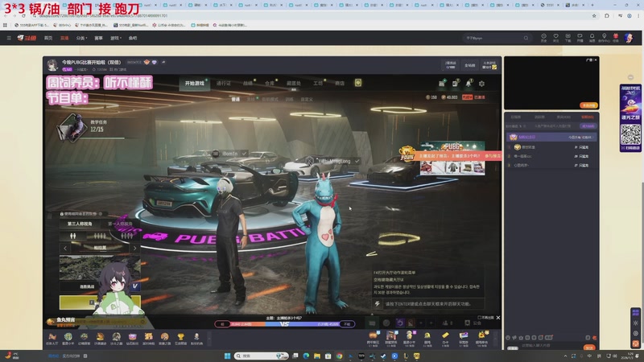
Task: Expand the 游戏 nav dropdown
Action: [115, 38]
